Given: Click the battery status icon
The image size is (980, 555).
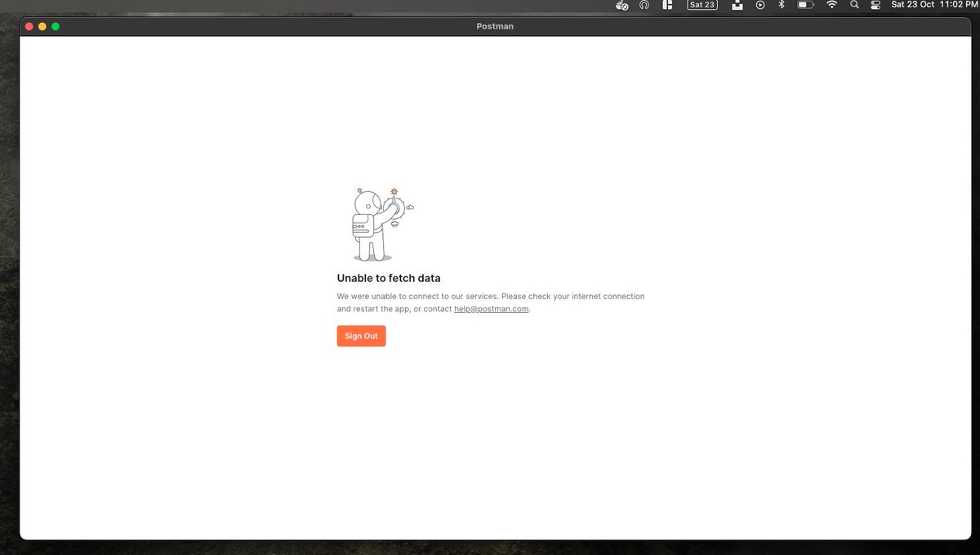Looking at the screenshot, I should pos(806,5).
